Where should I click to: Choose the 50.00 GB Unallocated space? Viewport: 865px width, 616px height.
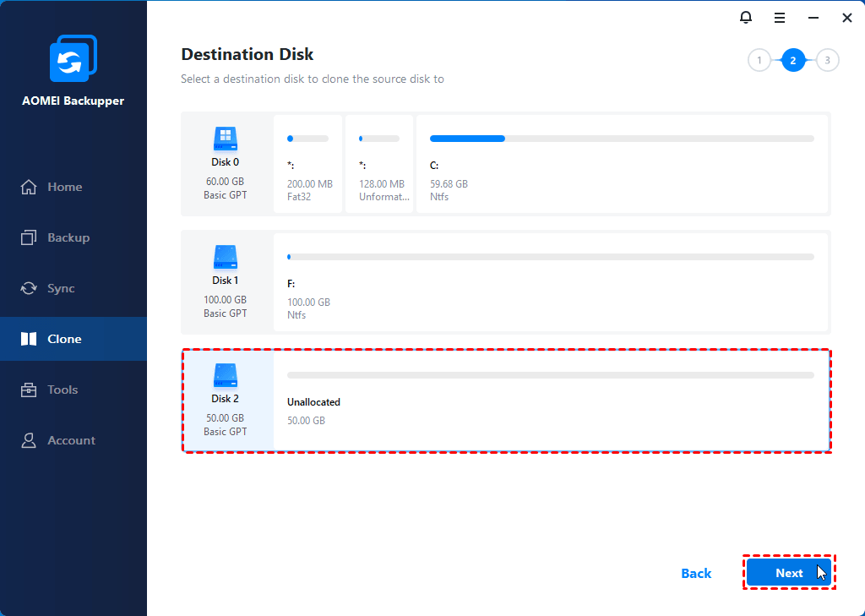(551, 401)
